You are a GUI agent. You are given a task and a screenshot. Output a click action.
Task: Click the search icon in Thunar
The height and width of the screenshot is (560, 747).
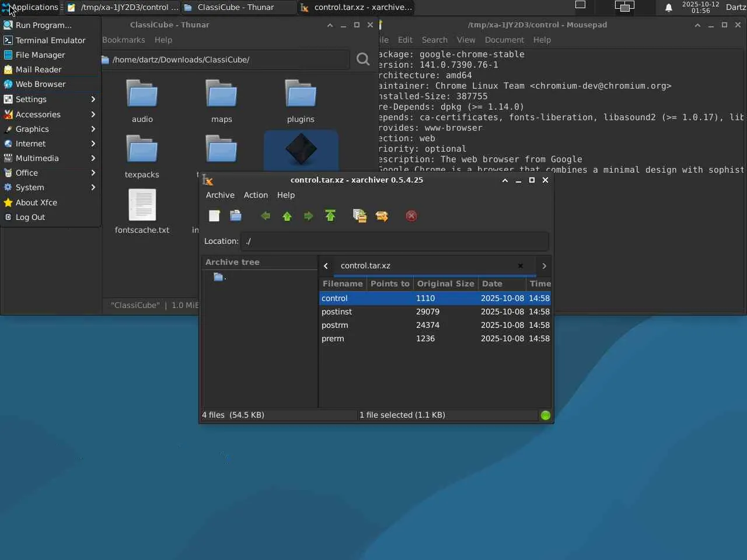coord(363,60)
